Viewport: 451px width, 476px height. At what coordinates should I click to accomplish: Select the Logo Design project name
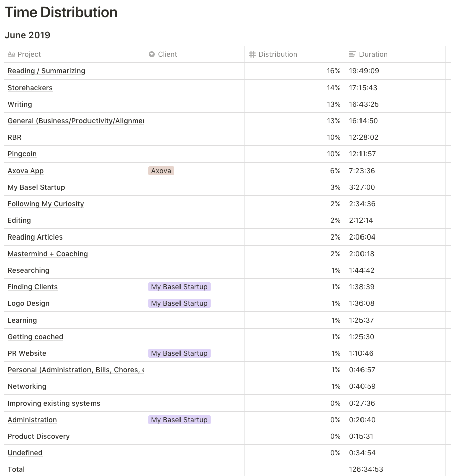(28, 303)
